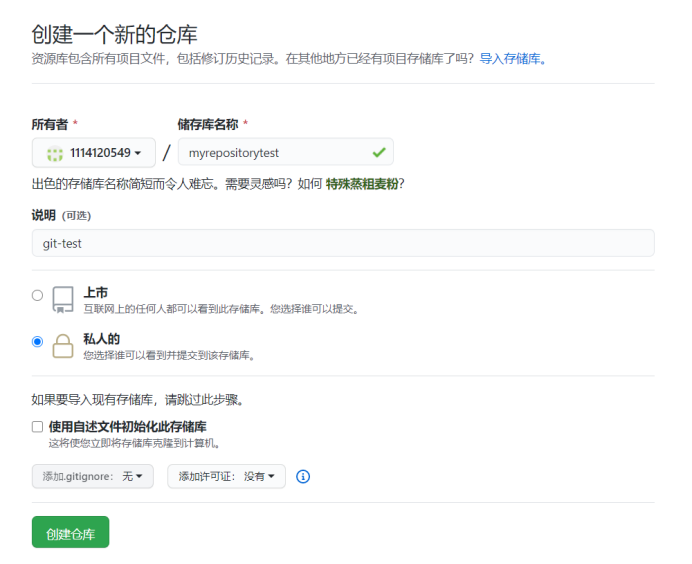The image size is (692, 564).
Task: Click the owner avatar icon beside 1114120549
Action: [55, 153]
